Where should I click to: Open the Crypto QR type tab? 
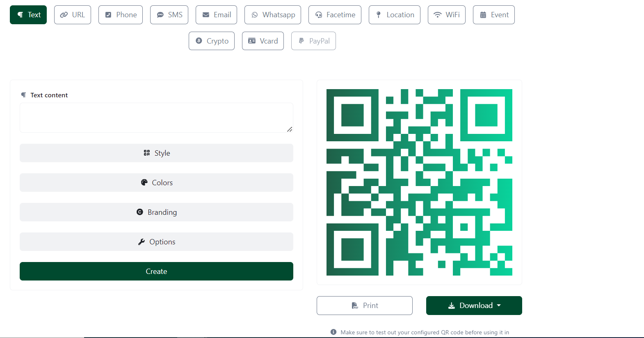click(212, 41)
